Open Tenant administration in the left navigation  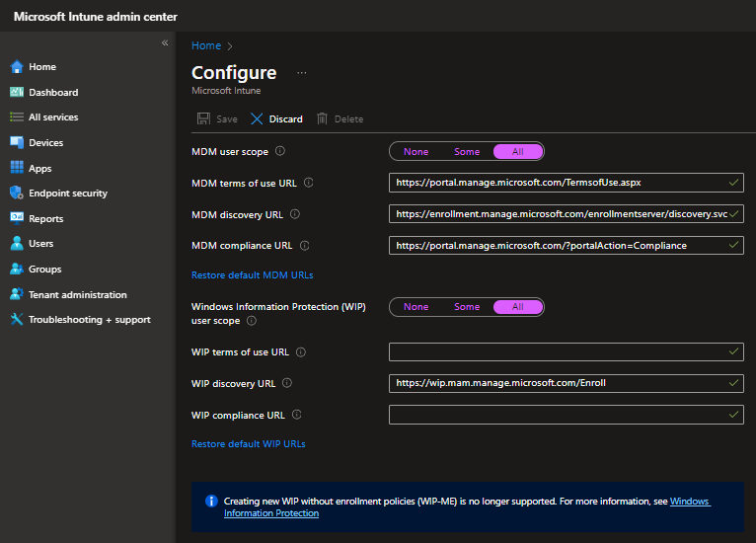(x=78, y=294)
